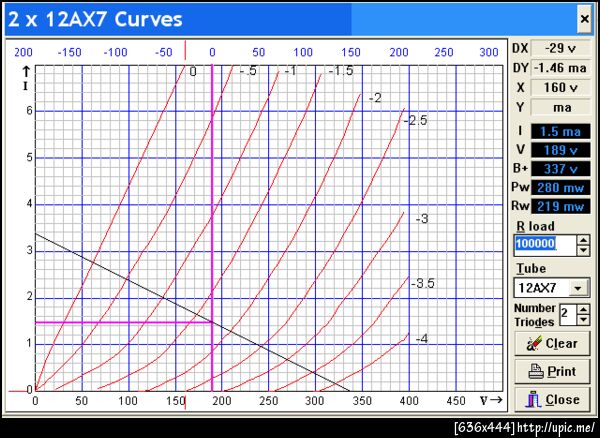The image size is (600, 438).
Task: Decrease R load with down arrow
Action: [583, 251]
